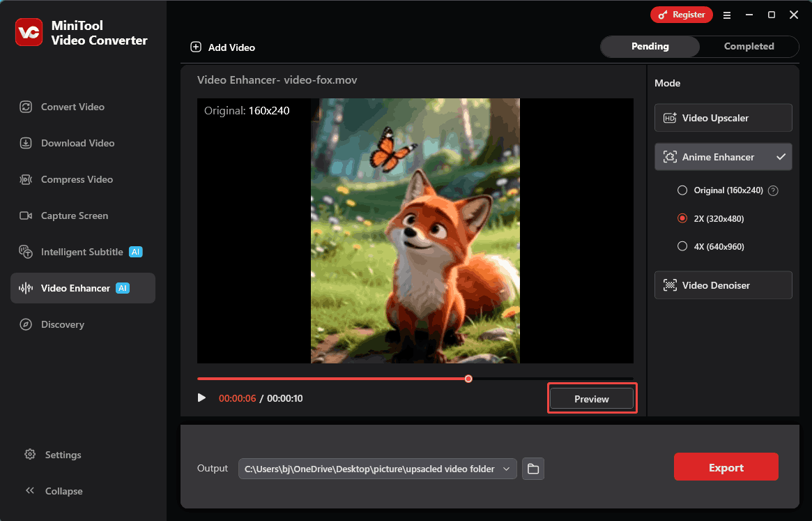Click the Video Denoiser grid icon
The height and width of the screenshot is (521, 812).
pos(670,285)
